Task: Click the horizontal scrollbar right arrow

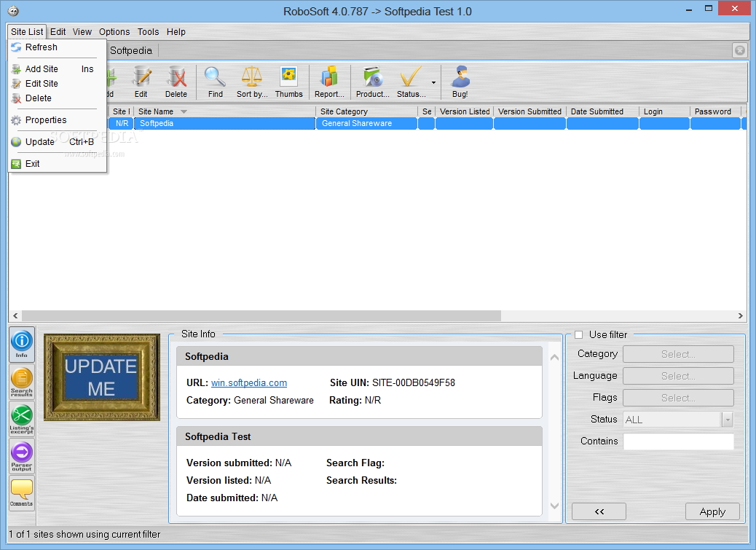Action: pos(740,315)
